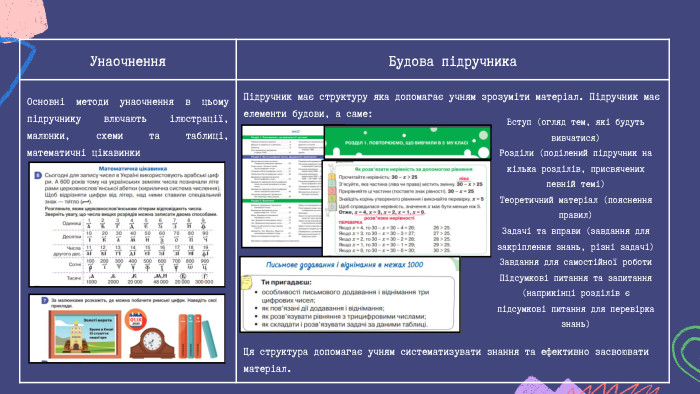Click the mantel clock in the illustration
The width and height of the screenshot is (700, 394).
click(x=152, y=343)
